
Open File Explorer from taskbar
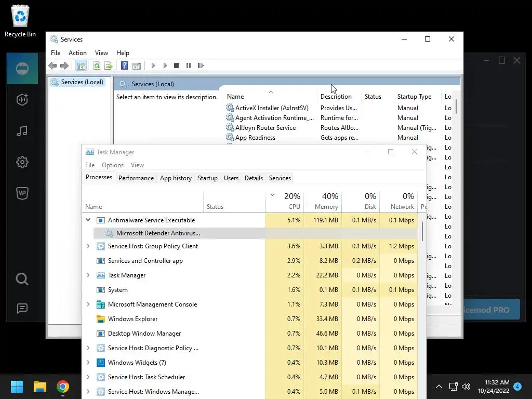click(x=39, y=386)
